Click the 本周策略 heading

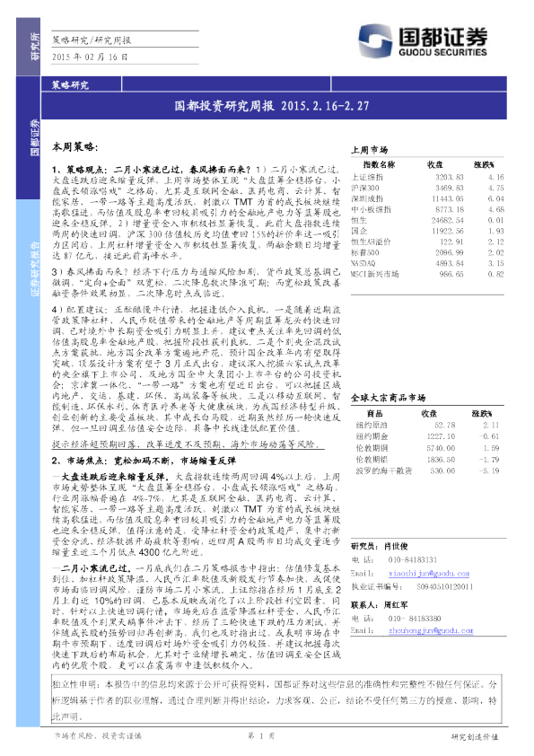(x=74, y=147)
